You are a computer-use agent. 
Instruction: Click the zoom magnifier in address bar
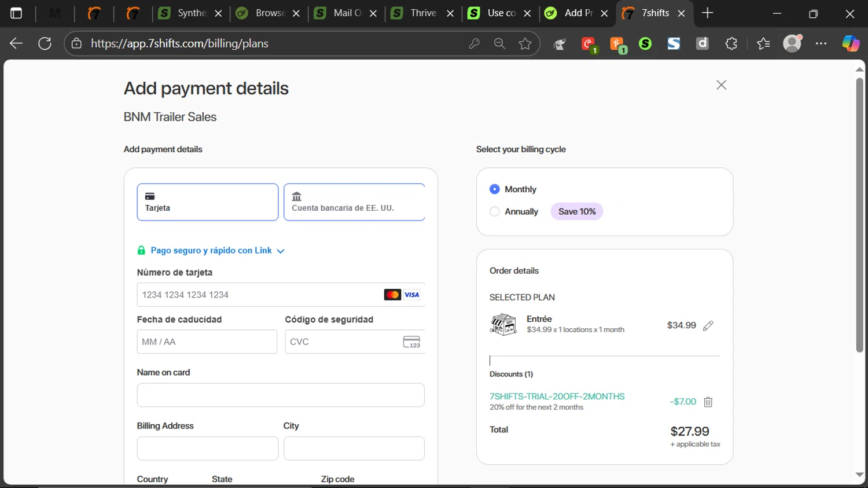[499, 43]
